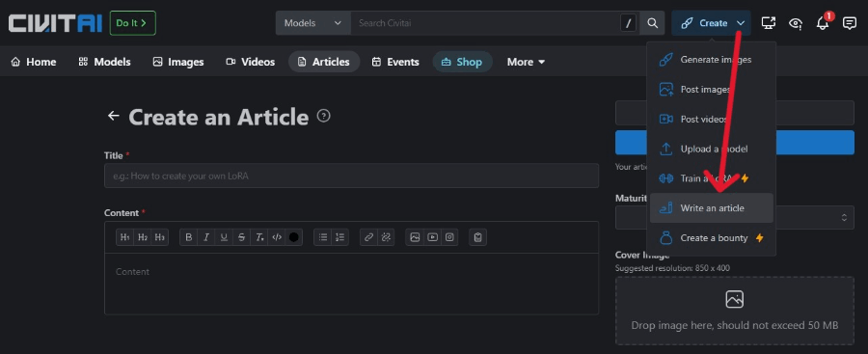Toggle italic formatting
This screenshot has height=354, width=868.
206,237
